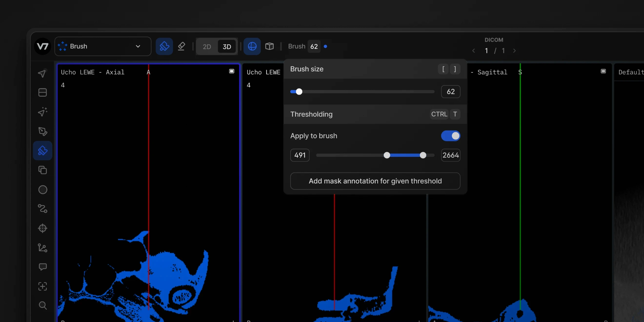Open the comment tool
This screenshot has height=322, width=644.
pyautogui.click(x=42, y=267)
